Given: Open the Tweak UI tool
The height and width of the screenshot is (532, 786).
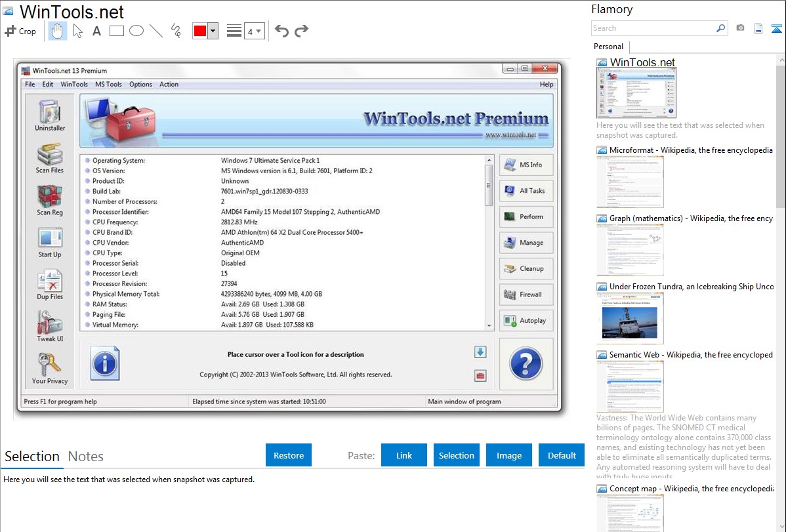Looking at the screenshot, I should [50, 327].
